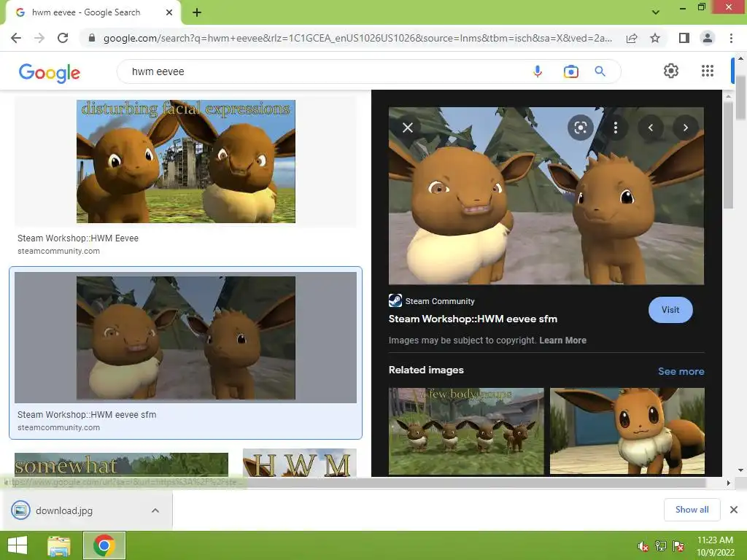The height and width of the screenshot is (560, 747).
Task: Open the 'H W M' result thumbnail
Action: (x=300, y=463)
